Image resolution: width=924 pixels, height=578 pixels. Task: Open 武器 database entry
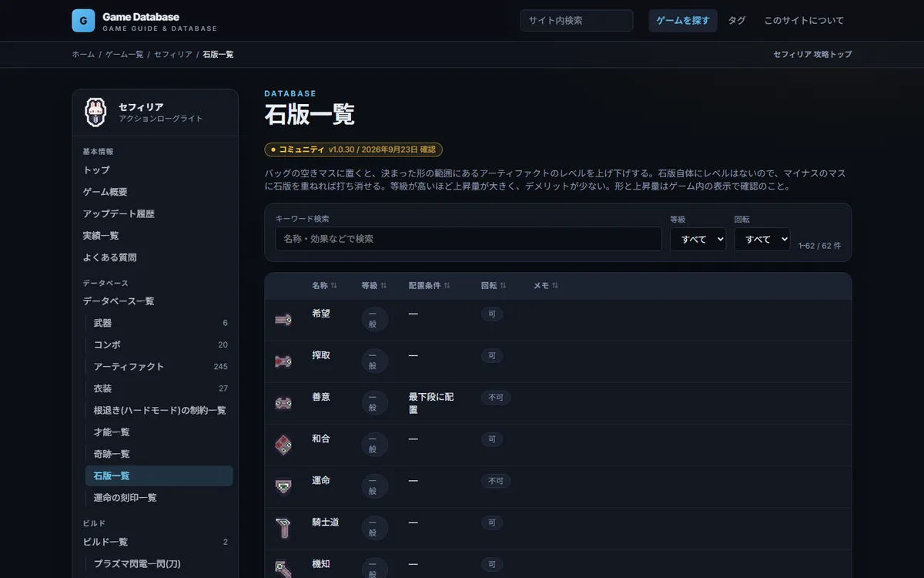tap(159, 323)
